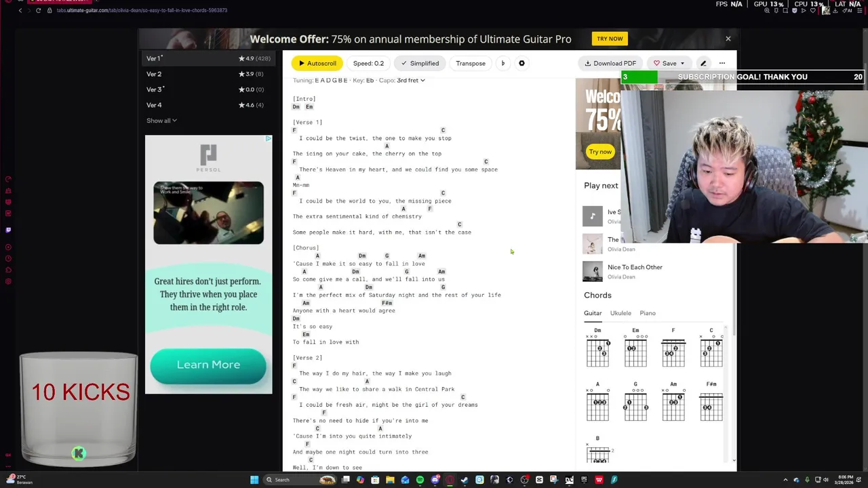The width and height of the screenshot is (868, 488).
Task: Open the G chord diagram
Action: (x=635, y=402)
